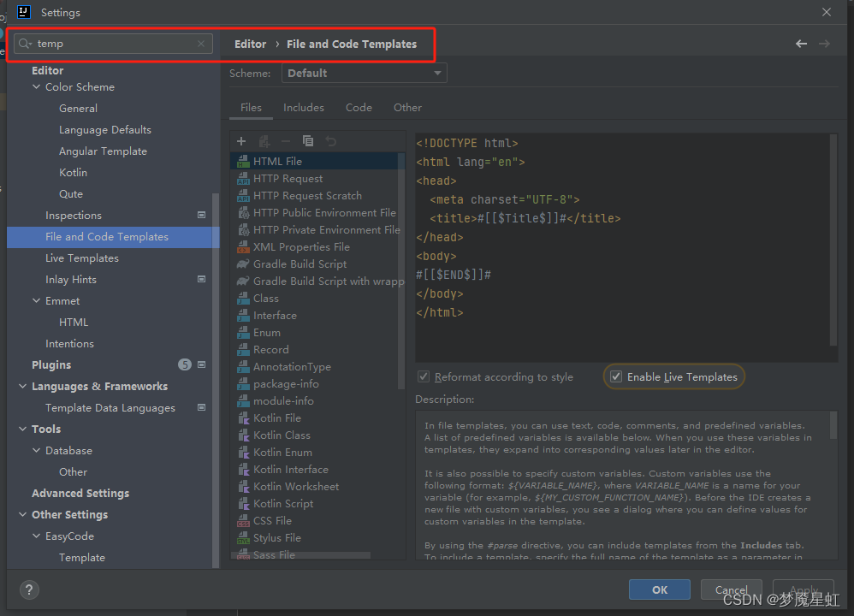Collapse the Database tree node
Image resolution: width=854 pixels, height=616 pixels.
click(37, 450)
